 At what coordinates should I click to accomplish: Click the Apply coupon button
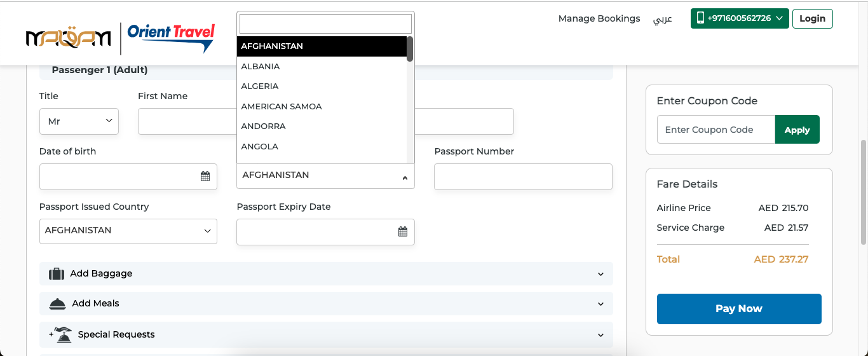pyautogui.click(x=797, y=130)
